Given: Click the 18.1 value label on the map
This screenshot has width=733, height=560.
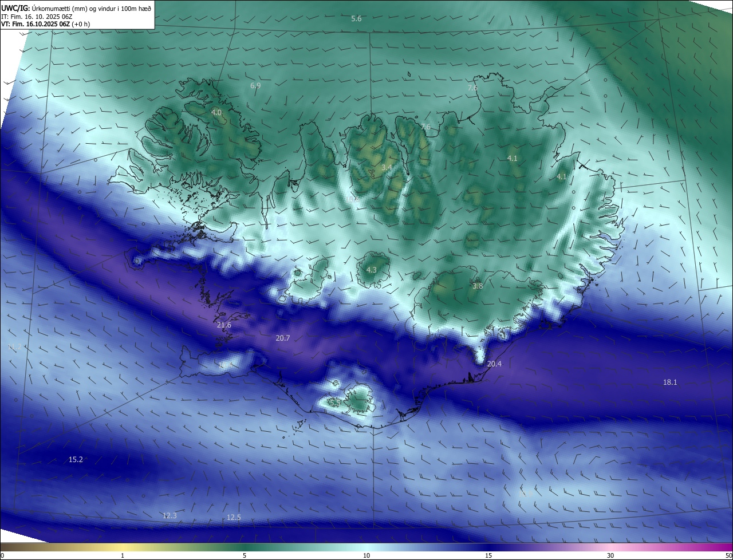Looking at the screenshot, I should (670, 382).
